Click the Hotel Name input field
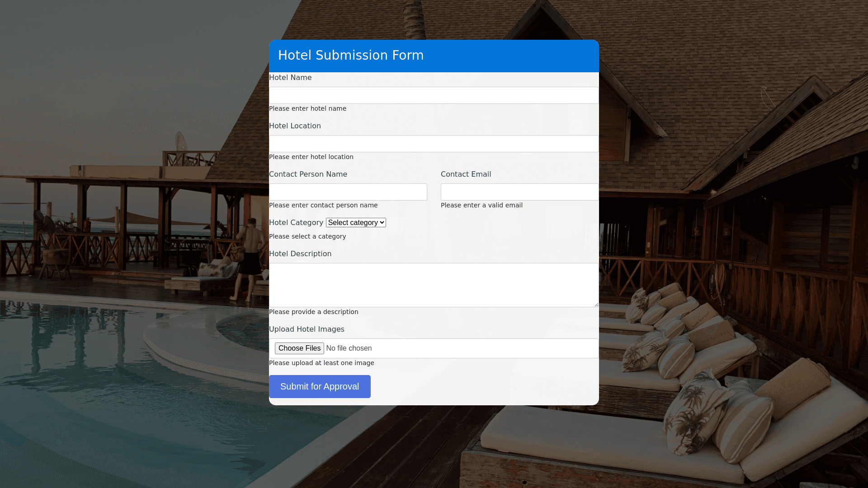 pyautogui.click(x=434, y=95)
